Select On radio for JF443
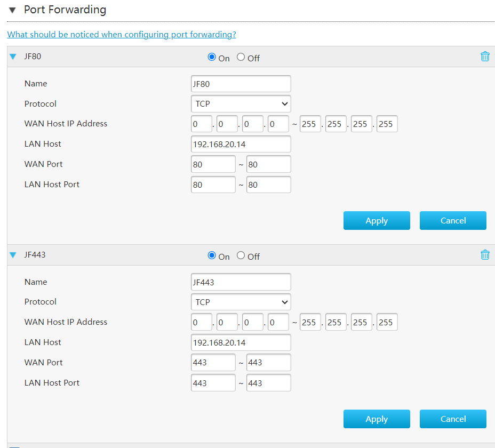This screenshot has width=495, height=448. [x=212, y=255]
